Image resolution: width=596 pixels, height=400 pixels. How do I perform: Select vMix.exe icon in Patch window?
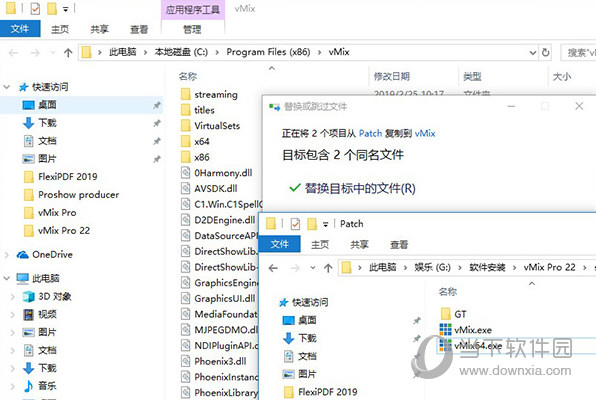pyautogui.click(x=445, y=330)
